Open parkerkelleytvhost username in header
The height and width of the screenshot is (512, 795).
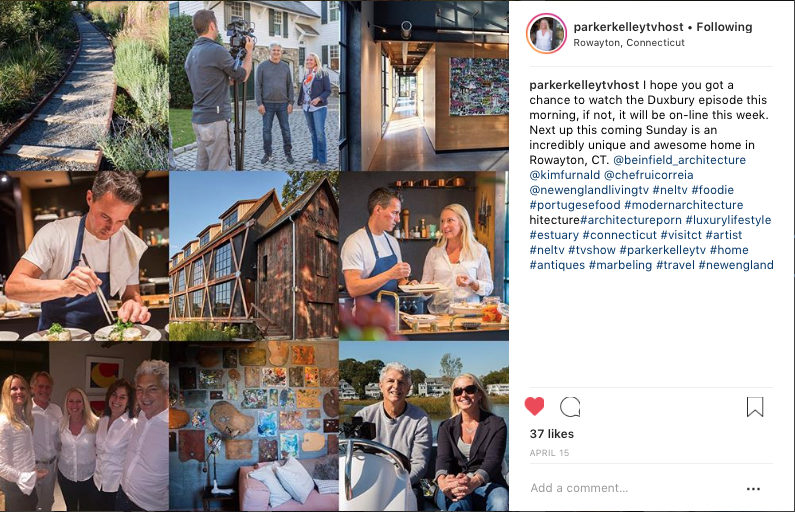(628, 27)
